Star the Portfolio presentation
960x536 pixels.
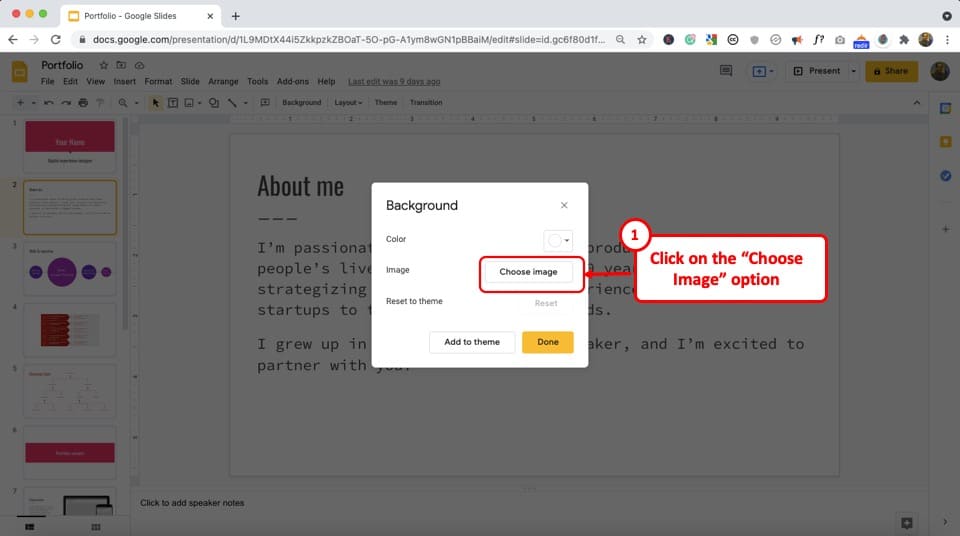[103, 65]
